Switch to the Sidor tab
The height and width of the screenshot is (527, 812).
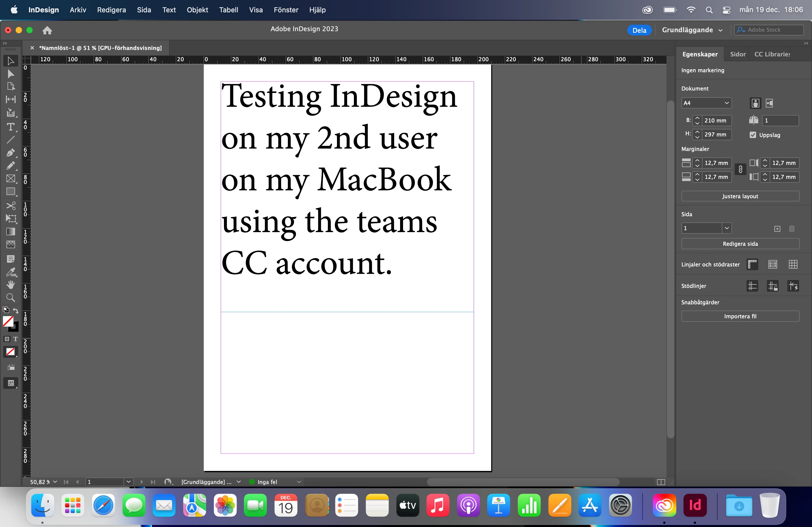[738, 54]
